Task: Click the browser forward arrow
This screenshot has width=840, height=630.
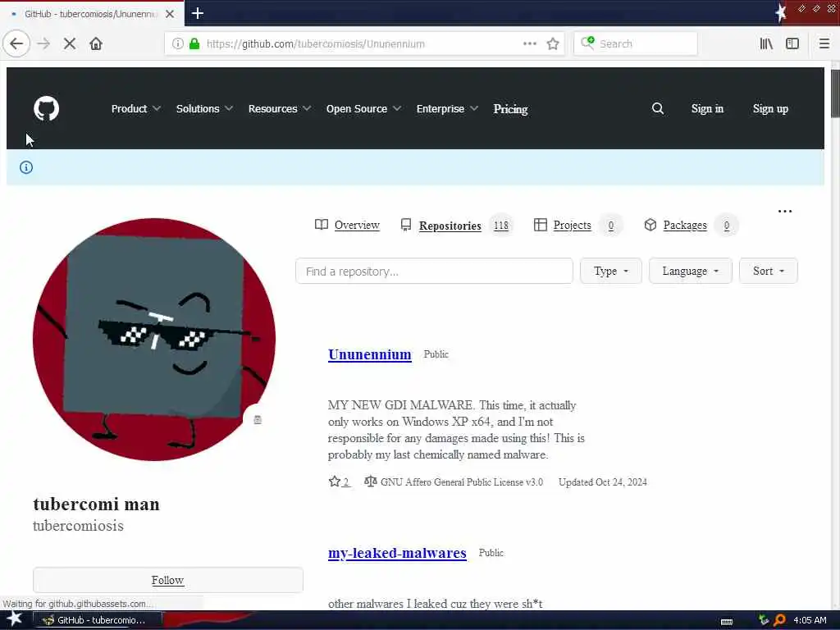Action: (43, 43)
